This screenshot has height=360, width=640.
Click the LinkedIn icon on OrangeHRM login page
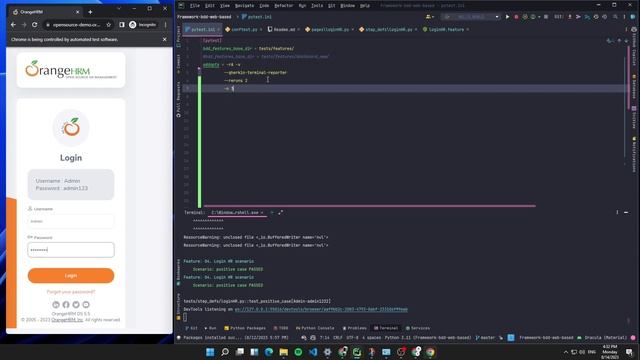click(56, 304)
